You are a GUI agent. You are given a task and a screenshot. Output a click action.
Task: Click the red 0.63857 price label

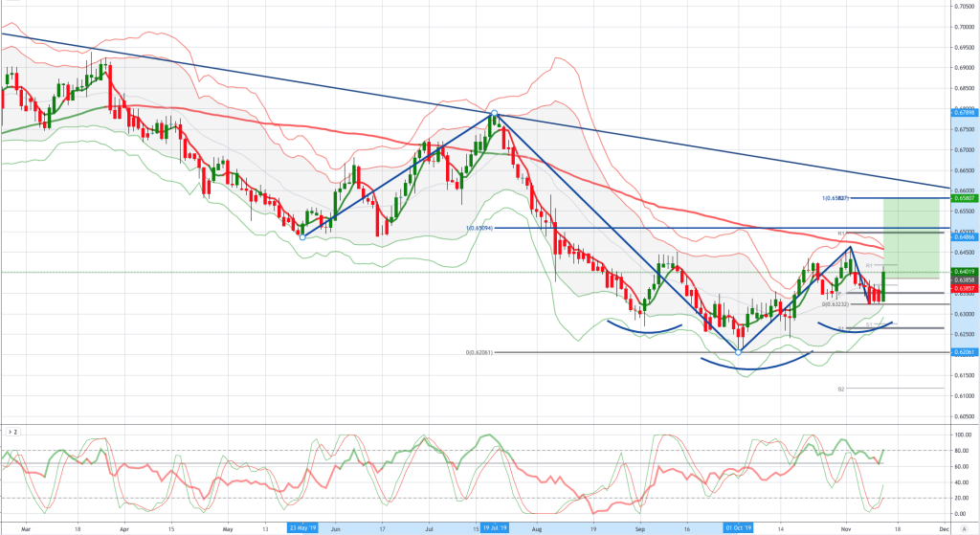(964, 288)
